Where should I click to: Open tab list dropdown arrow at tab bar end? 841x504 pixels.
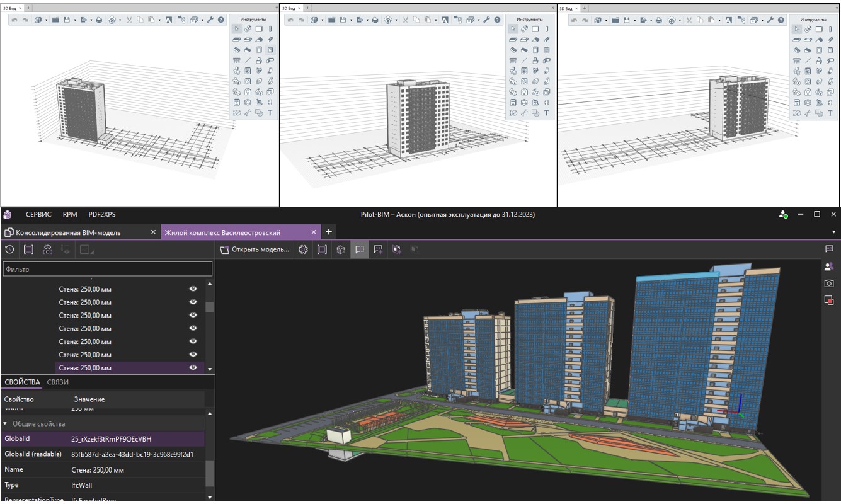(x=834, y=232)
